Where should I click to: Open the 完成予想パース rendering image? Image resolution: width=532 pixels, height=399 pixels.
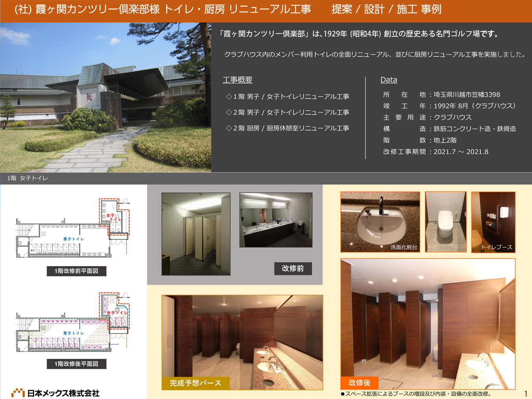coord(242,342)
